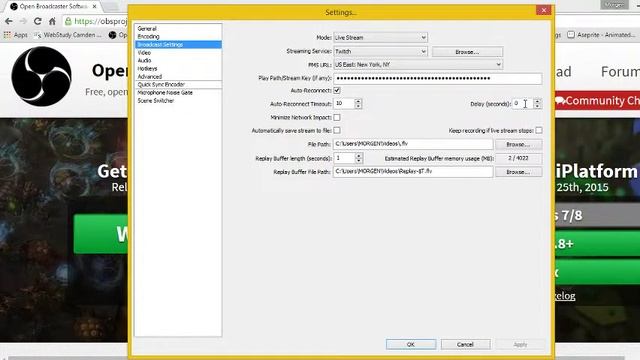Enable Keep recording if live stream stops
Image resolution: width=640 pixels, height=360 pixels.
[x=539, y=130]
